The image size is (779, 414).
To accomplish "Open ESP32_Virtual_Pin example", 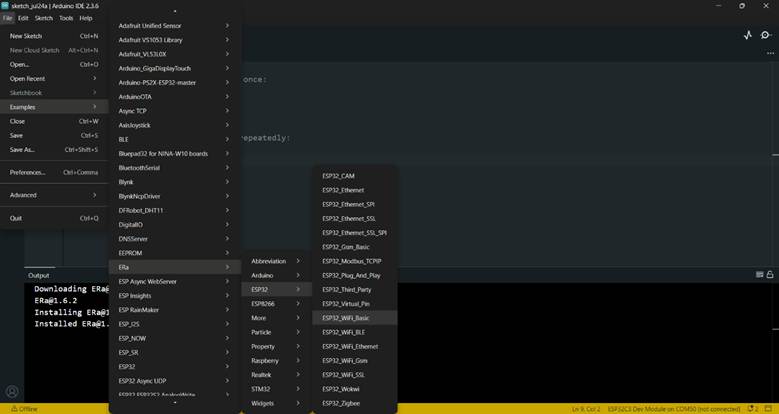I will click(x=355, y=304).
